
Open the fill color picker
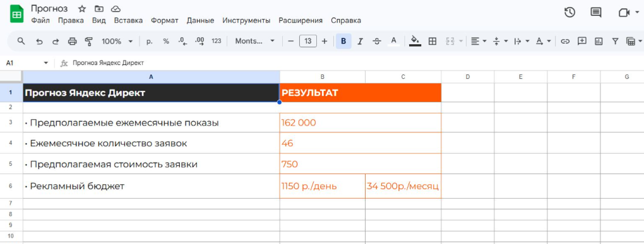(415, 41)
